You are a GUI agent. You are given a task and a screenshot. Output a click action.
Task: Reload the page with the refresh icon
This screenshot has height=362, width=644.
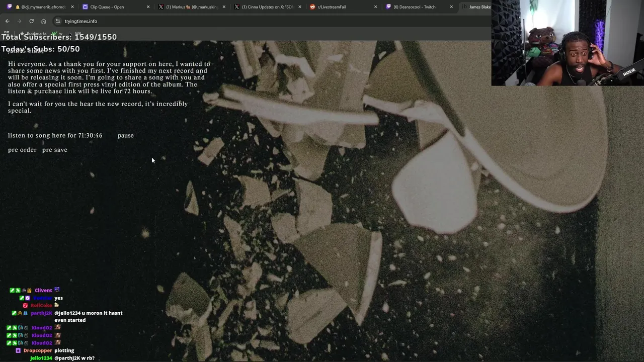[31, 21]
